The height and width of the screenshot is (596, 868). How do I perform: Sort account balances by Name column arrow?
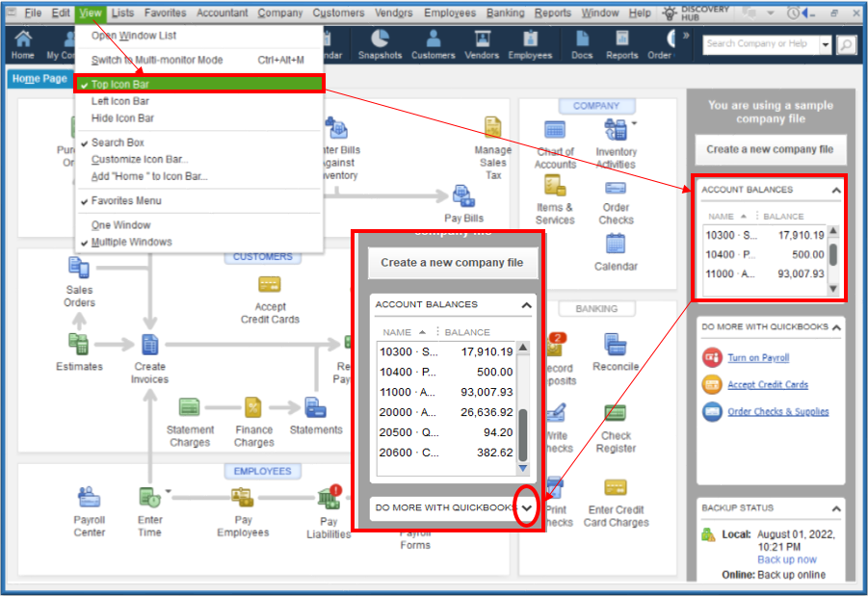744,217
